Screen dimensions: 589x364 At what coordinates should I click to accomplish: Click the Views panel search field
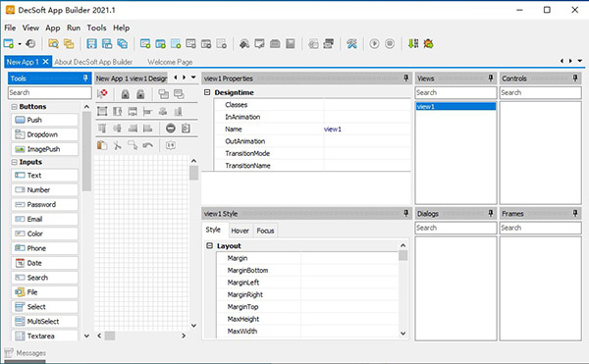(456, 92)
